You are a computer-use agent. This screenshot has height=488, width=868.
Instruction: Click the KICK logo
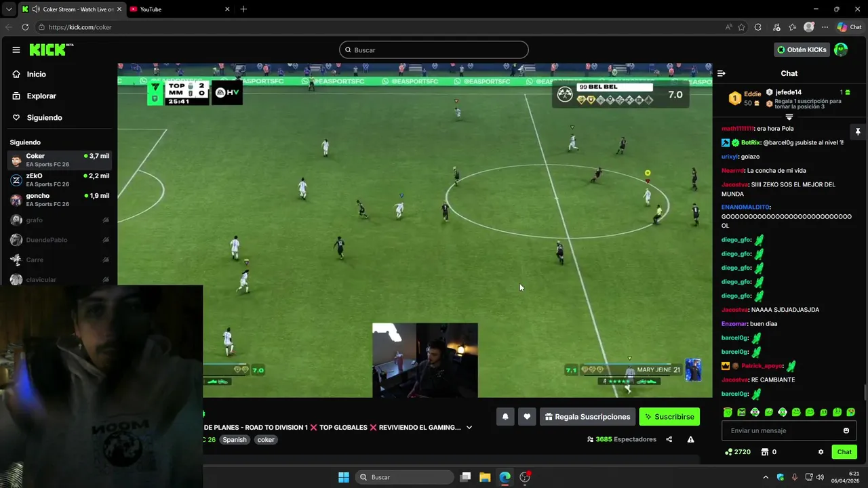(51, 49)
